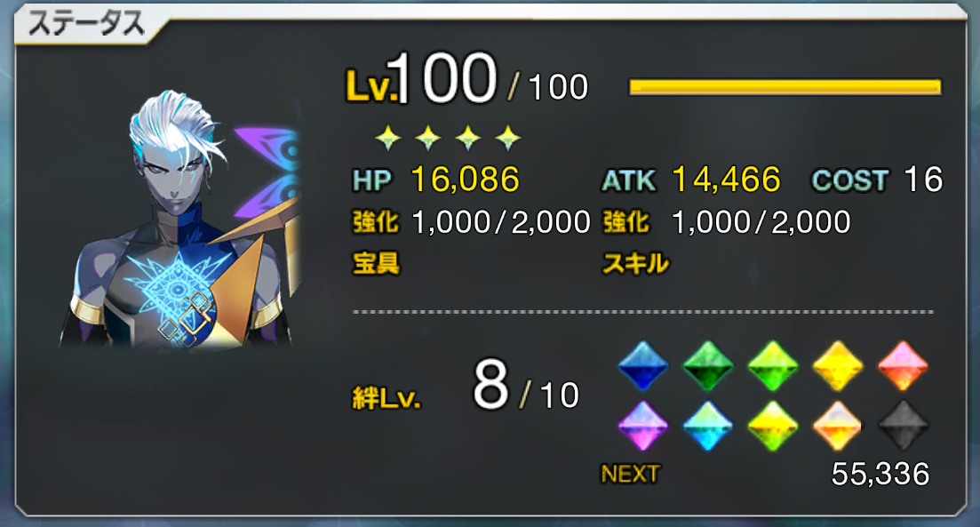Click the dark green bond gem
The image size is (980, 527).
pyautogui.click(x=707, y=365)
